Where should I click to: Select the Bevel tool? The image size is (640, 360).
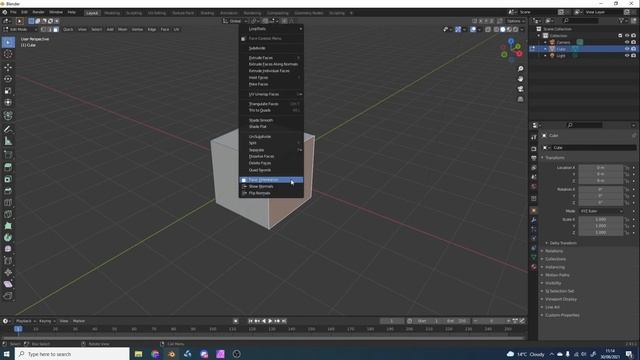pos(8,191)
